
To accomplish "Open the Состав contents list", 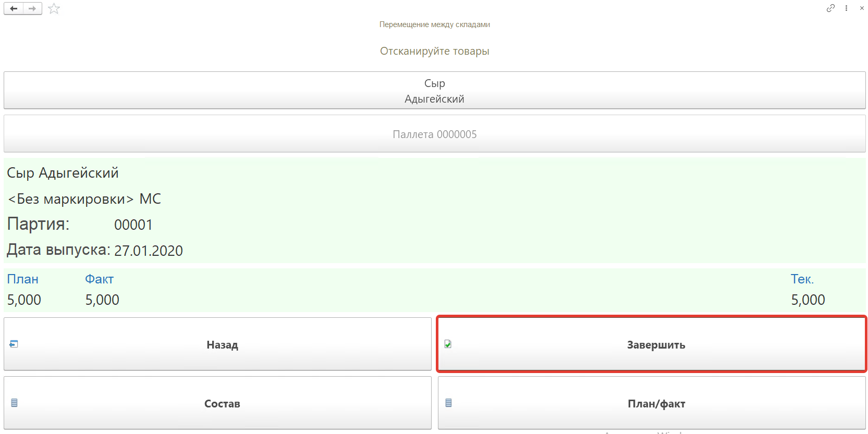I will [217, 403].
